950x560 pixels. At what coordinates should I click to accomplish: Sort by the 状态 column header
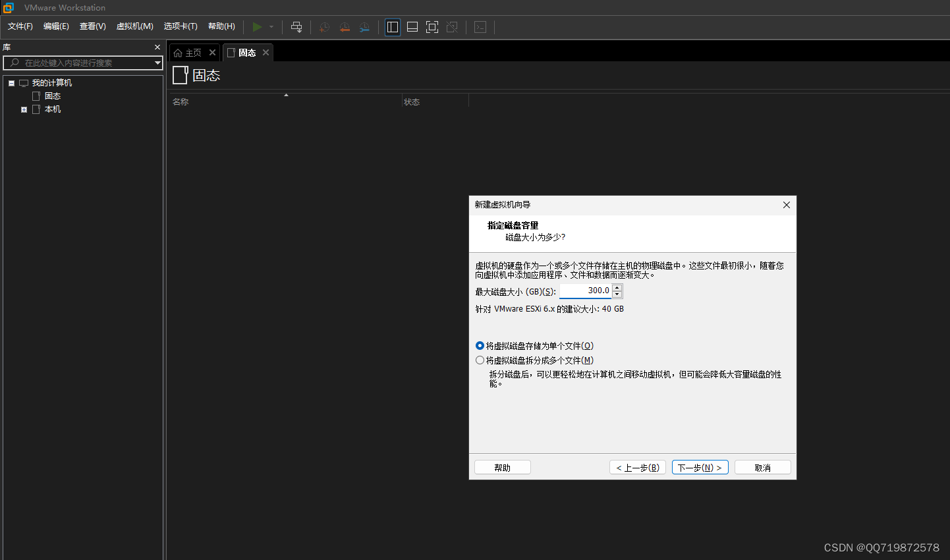pyautogui.click(x=435, y=101)
